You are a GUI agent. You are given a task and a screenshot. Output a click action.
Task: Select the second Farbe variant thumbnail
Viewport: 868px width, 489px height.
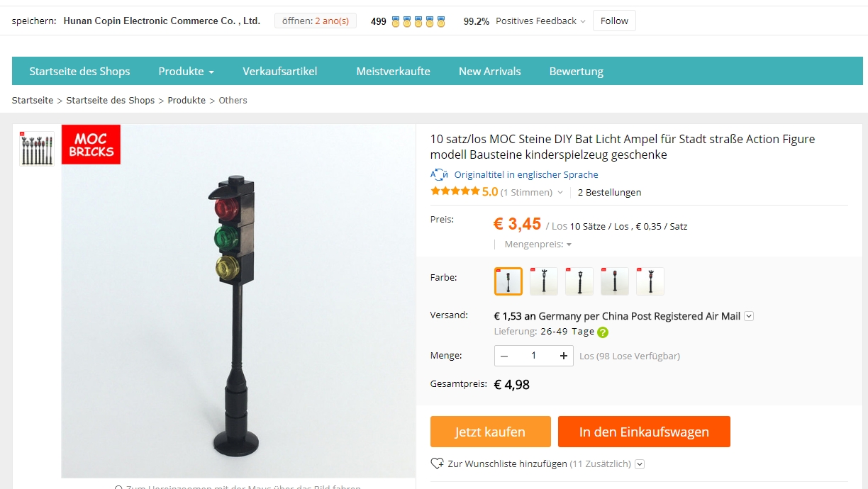tap(544, 281)
